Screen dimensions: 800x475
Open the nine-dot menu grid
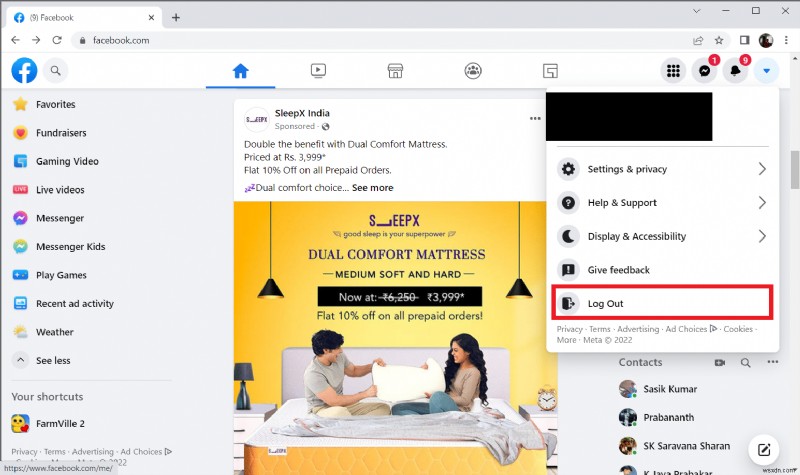(673, 71)
